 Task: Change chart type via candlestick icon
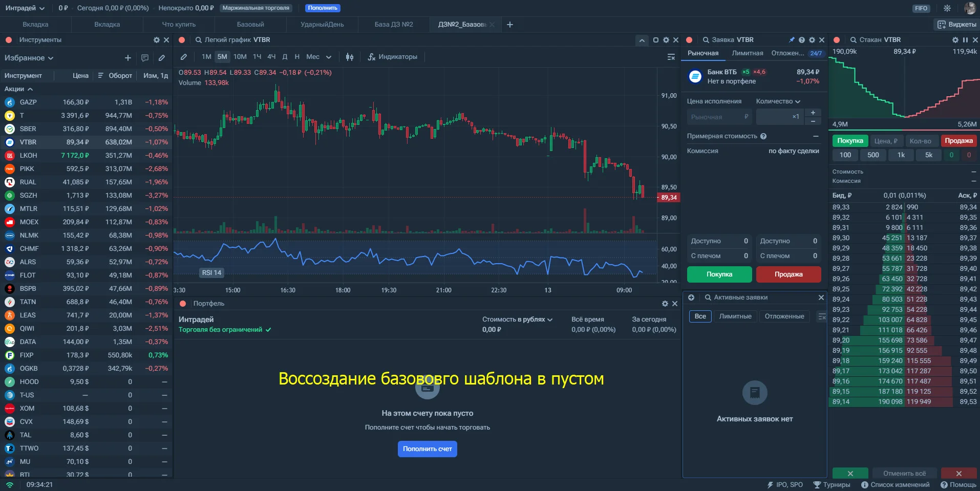tap(350, 57)
